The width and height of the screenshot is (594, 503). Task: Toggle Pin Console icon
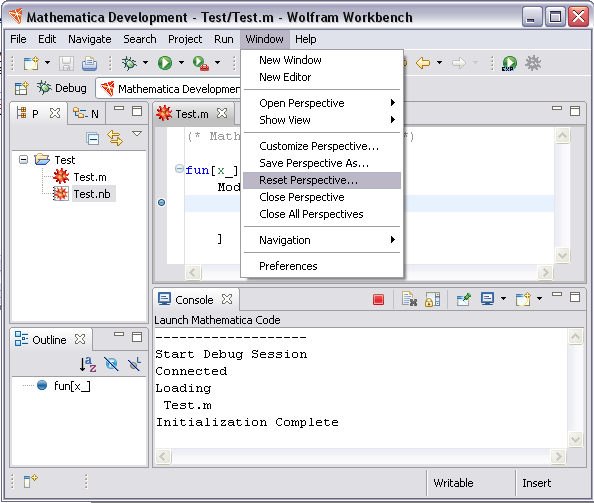pos(463,300)
